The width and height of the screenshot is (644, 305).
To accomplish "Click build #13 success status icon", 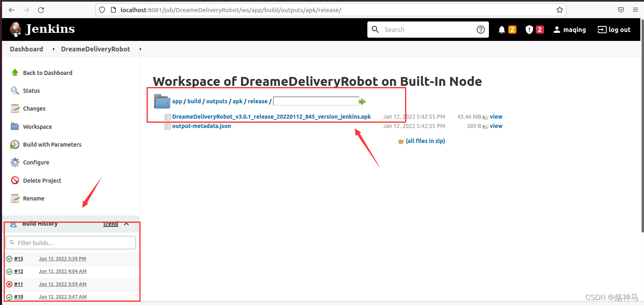I will 9,259.
